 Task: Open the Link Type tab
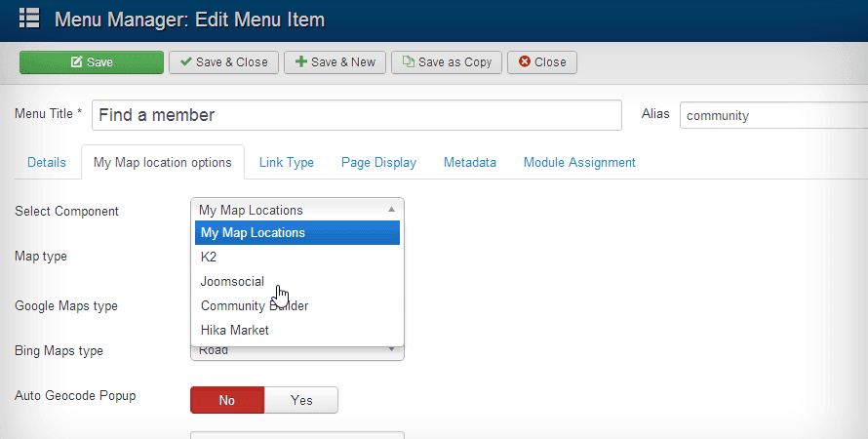287,163
